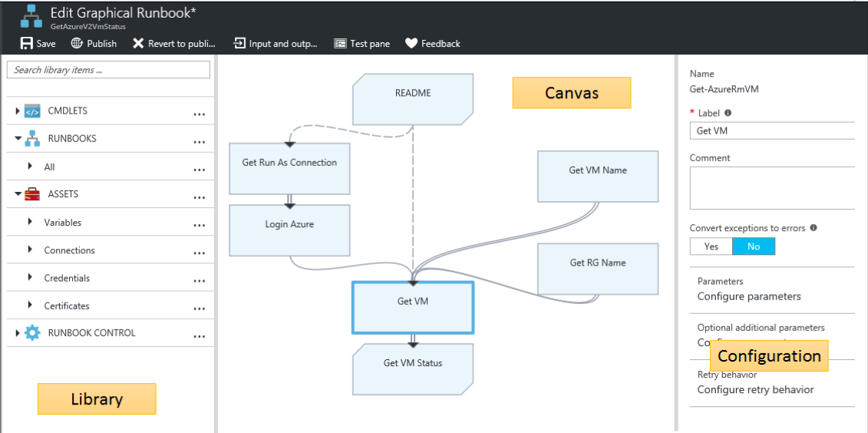Click the Edit Graphical Runbook title
Screen dimensions: 868x433
point(123,13)
